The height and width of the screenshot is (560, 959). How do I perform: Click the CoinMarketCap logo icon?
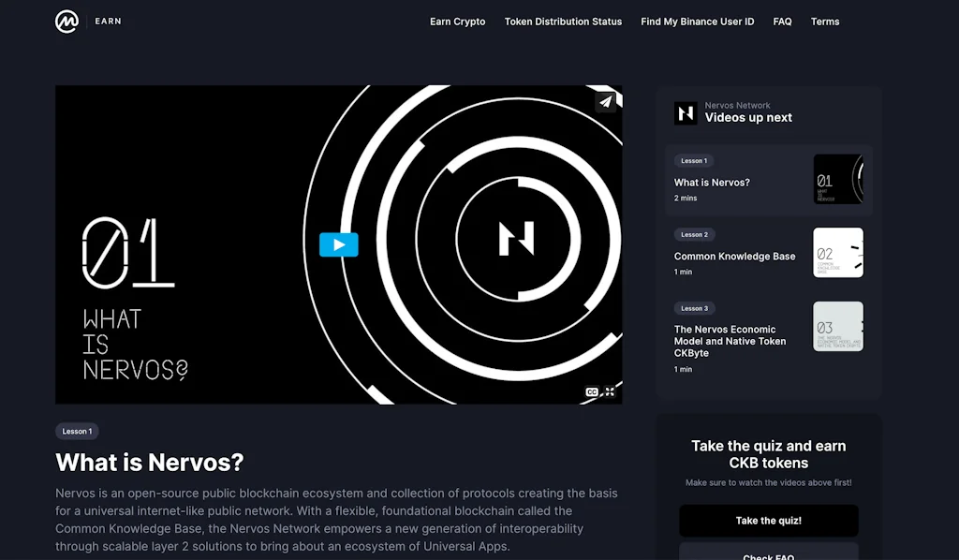click(x=66, y=22)
